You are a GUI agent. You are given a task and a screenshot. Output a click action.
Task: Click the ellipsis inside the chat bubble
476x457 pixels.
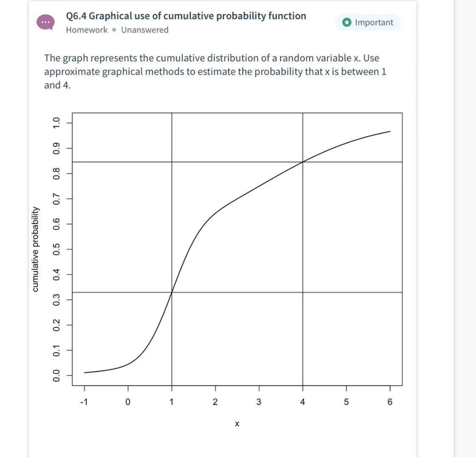46,21
